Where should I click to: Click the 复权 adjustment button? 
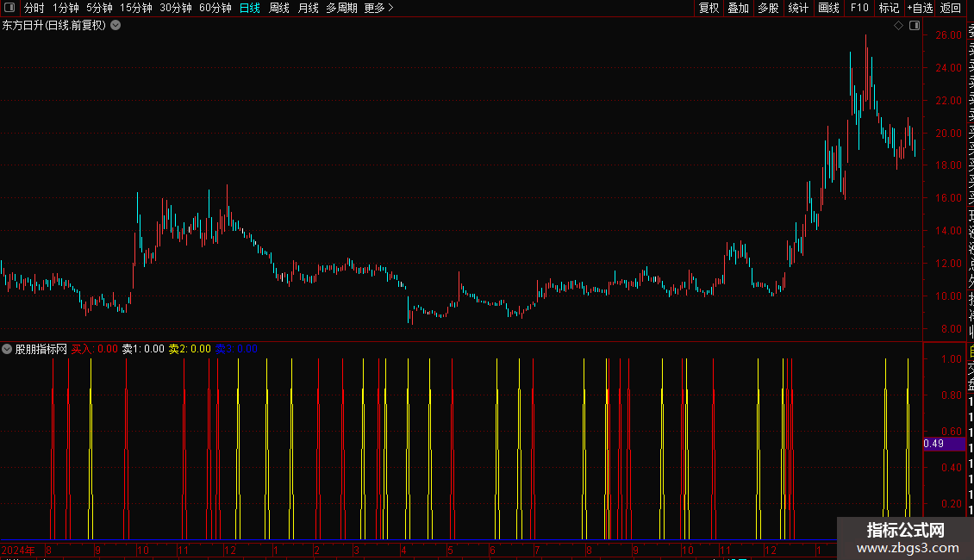pos(709,8)
